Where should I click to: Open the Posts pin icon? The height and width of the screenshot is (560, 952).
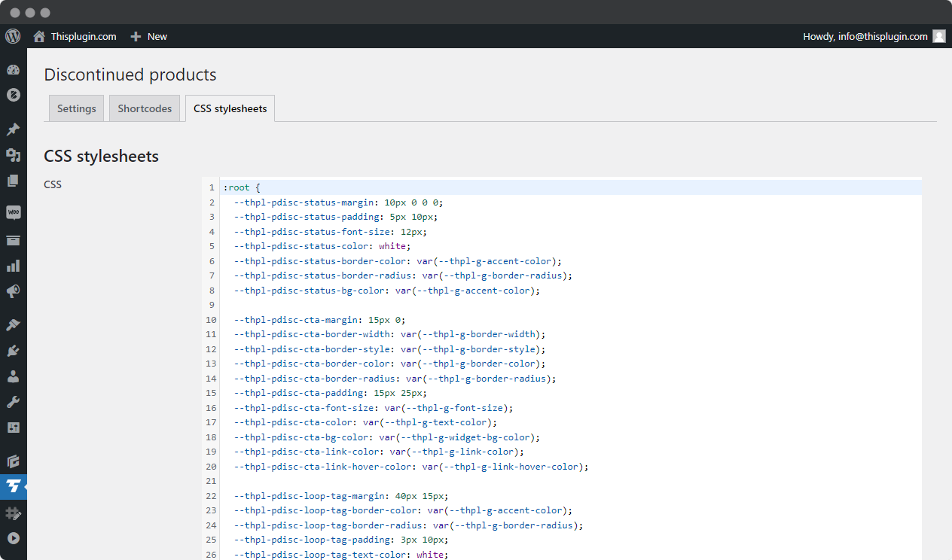[13, 129]
